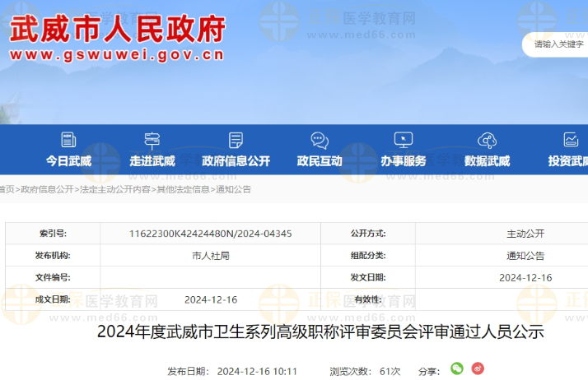This screenshot has width=588, height=380.
Task: Select the 办事服务 monitor icon
Action: coord(404,141)
